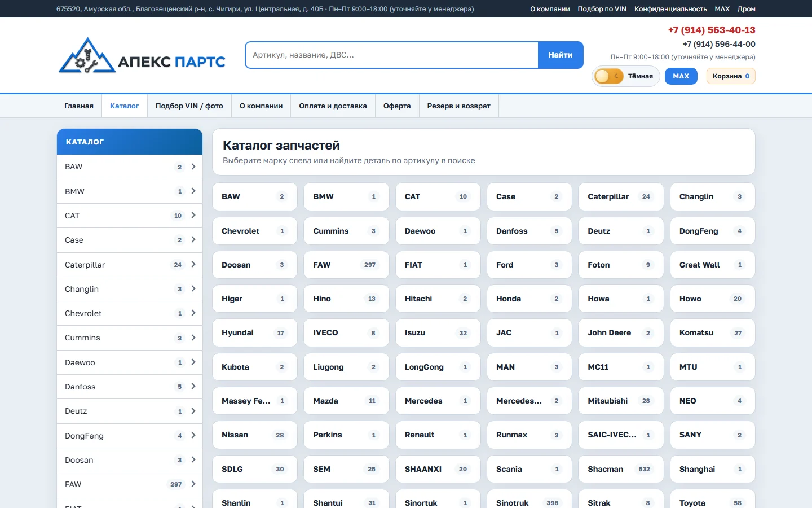Expand BAW chevron in sidebar

[193, 167]
